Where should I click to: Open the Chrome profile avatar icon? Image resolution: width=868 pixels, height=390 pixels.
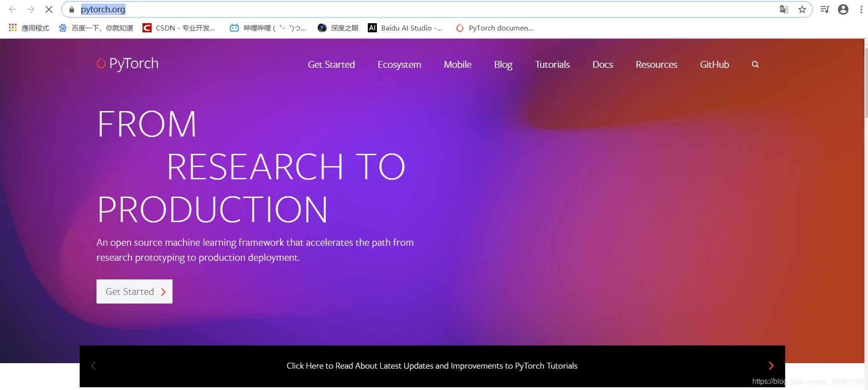843,9
